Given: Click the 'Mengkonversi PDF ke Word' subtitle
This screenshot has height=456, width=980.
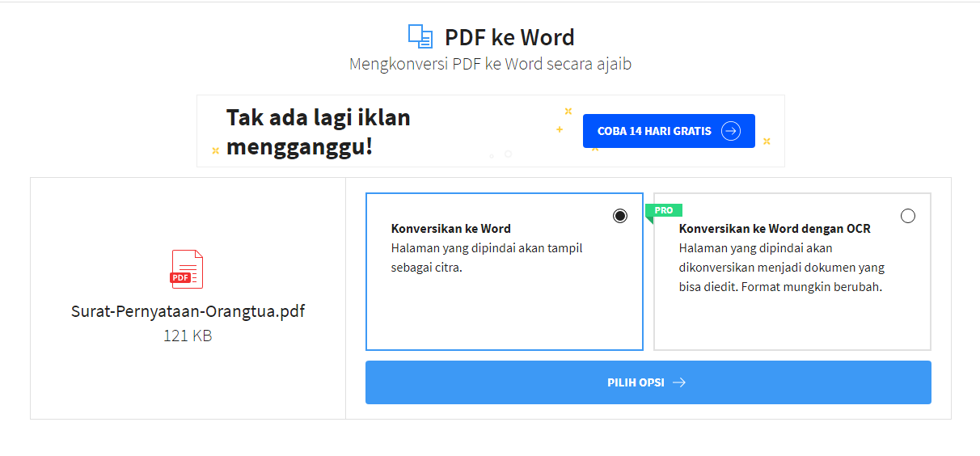Looking at the screenshot, I should pyautogui.click(x=490, y=64).
